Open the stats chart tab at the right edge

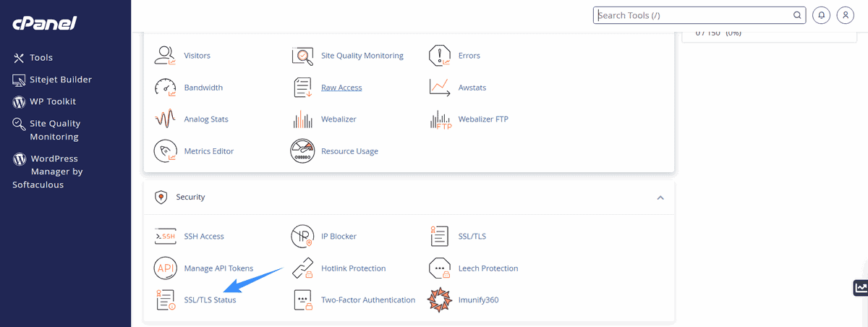pyautogui.click(x=860, y=288)
